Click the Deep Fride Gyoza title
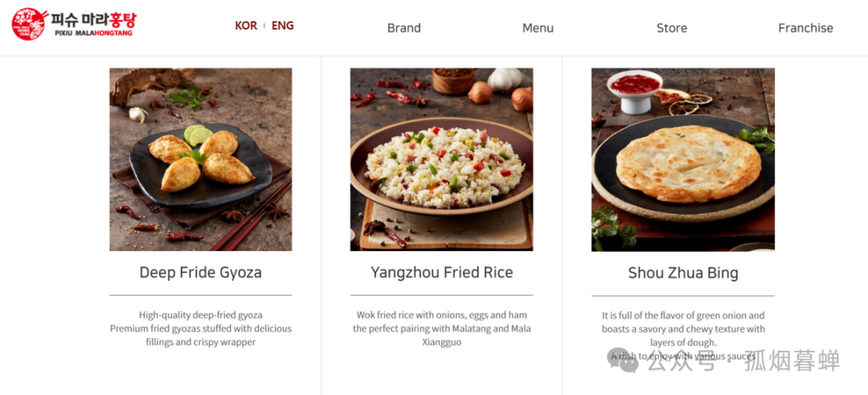 (x=200, y=273)
